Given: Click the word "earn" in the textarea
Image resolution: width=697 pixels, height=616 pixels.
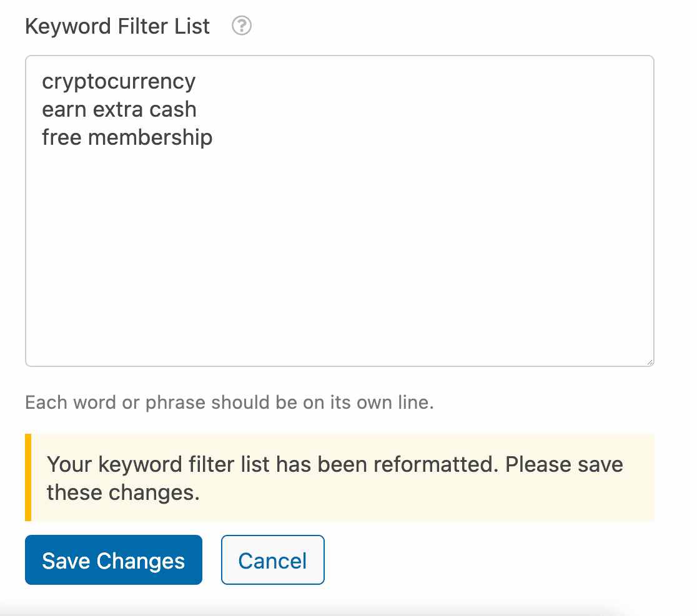Looking at the screenshot, I should coord(64,110).
